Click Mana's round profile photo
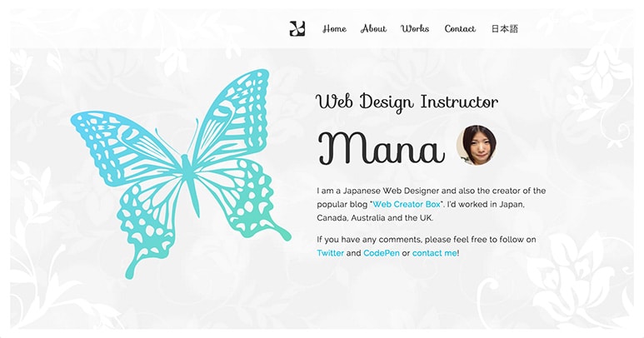 (x=477, y=145)
